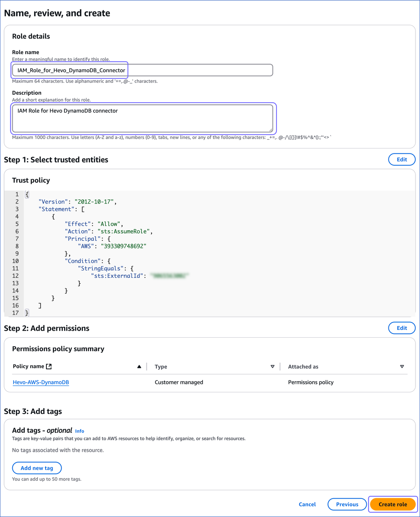The width and height of the screenshot is (420, 517).
Task: Click the Description text area
Action: 142,118
